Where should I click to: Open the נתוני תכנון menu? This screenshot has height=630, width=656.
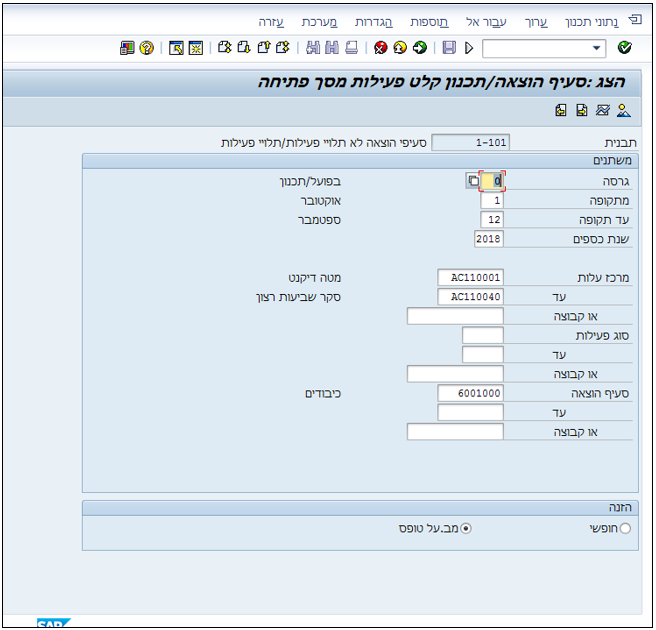coord(592,21)
